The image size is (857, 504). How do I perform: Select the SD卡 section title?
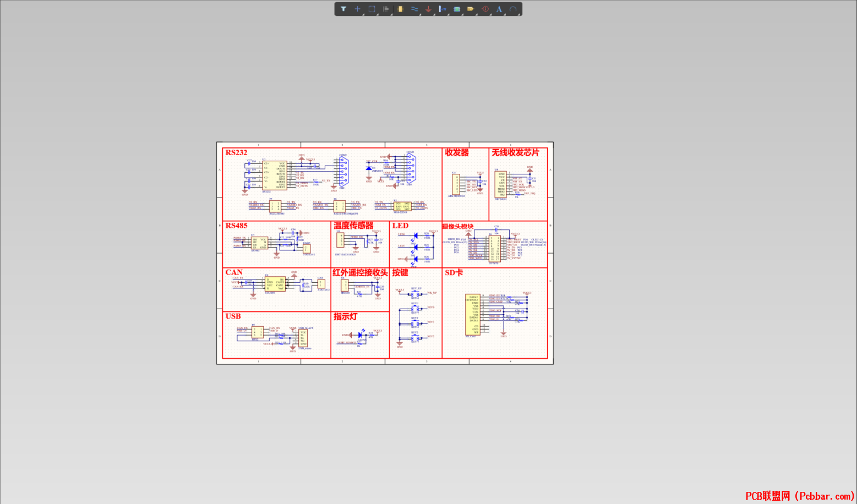(x=454, y=272)
